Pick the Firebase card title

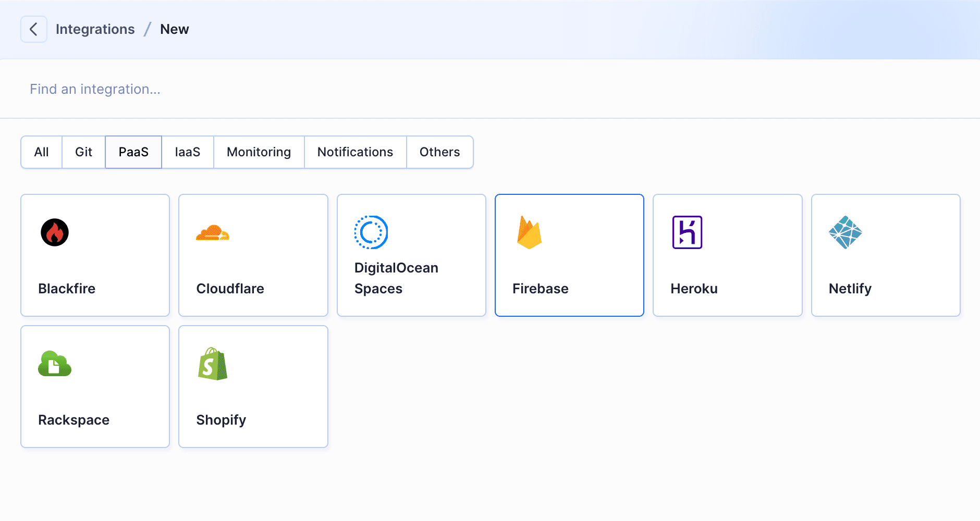pos(541,289)
